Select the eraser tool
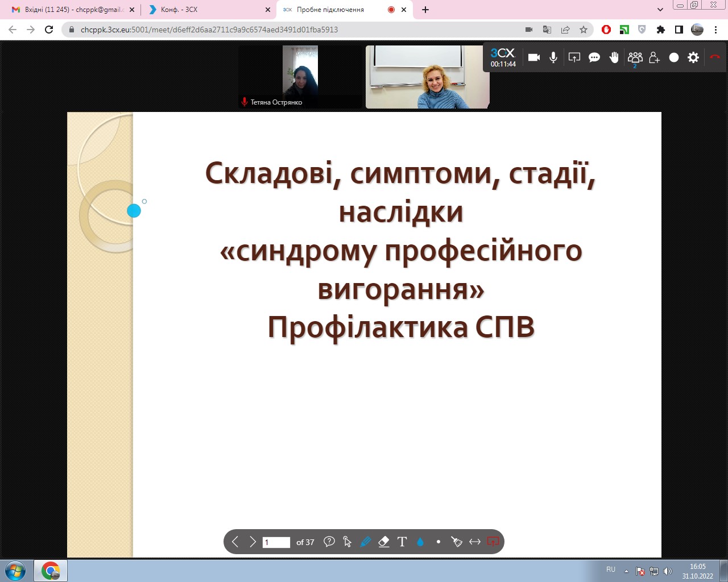The width and height of the screenshot is (728, 582). tap(384, 542)
